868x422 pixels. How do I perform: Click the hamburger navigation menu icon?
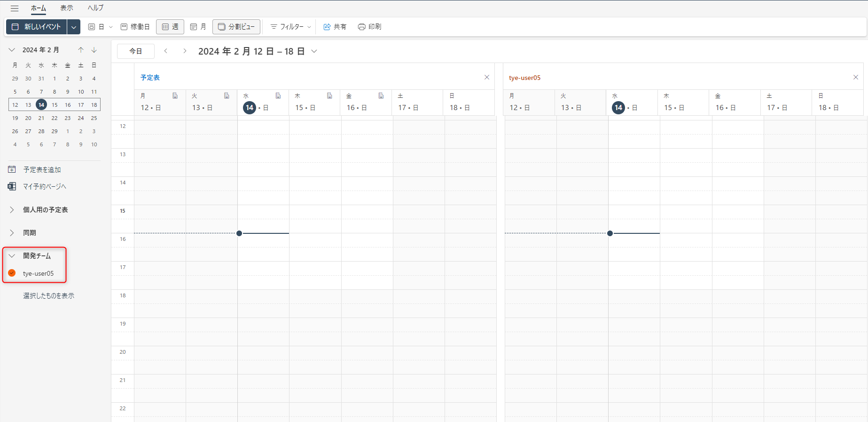pyautogui.click(x=15, y=8)
